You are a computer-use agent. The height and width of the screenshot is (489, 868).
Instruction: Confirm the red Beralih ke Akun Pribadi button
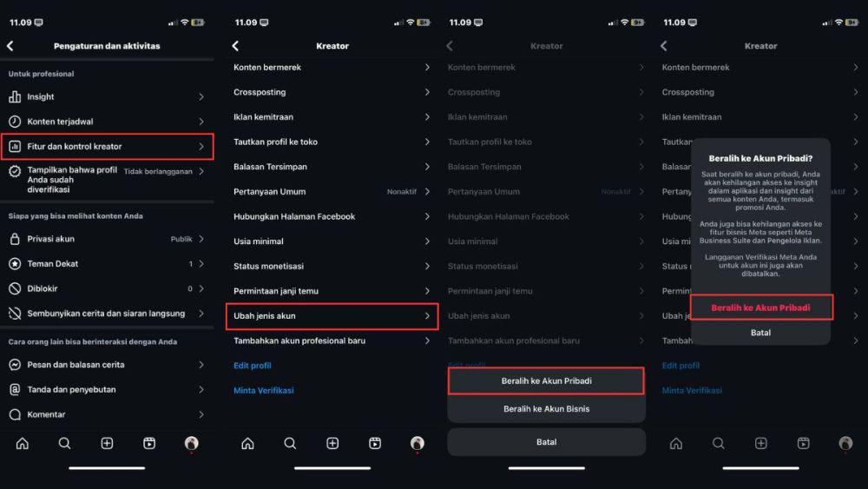click(761, 308)
